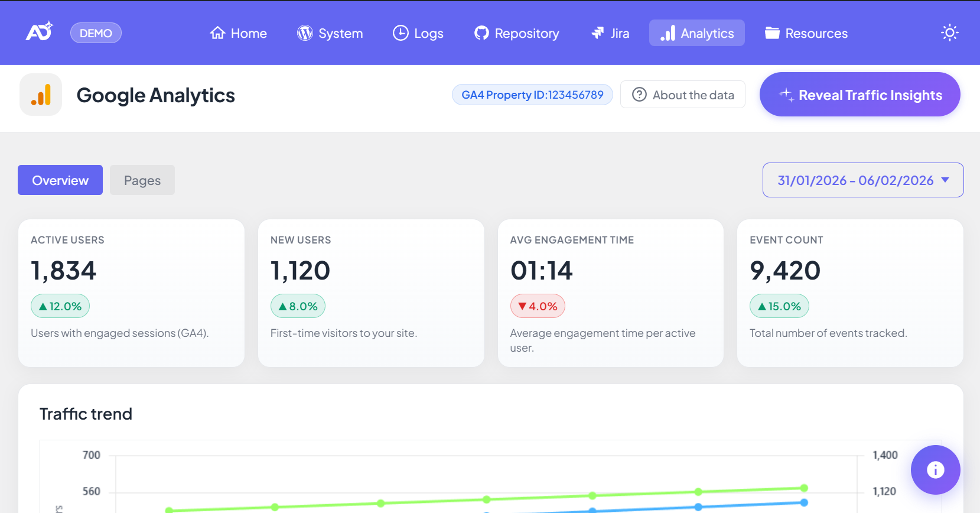Click the About the data button

tap(682, 95)
